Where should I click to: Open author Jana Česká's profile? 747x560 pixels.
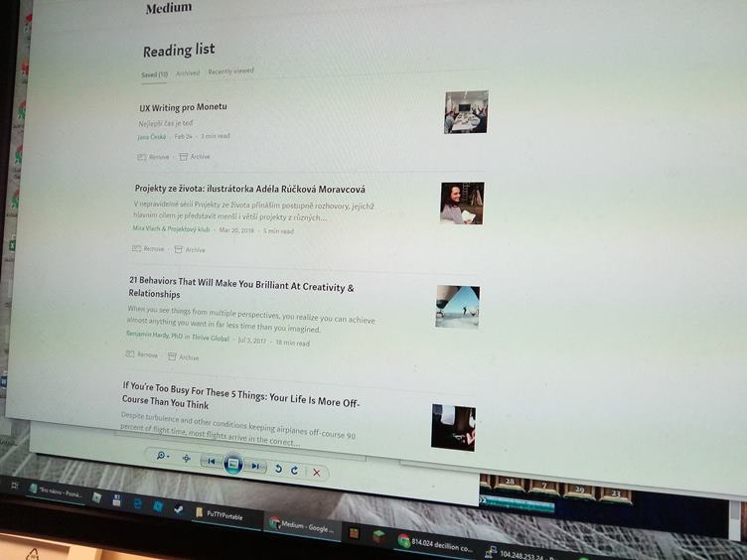point(152,137)
